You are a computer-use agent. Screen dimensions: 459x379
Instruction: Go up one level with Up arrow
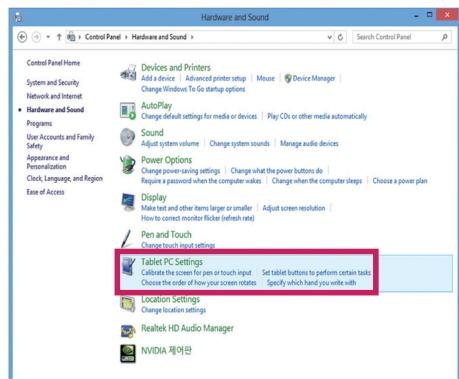(x=59, y=37)
